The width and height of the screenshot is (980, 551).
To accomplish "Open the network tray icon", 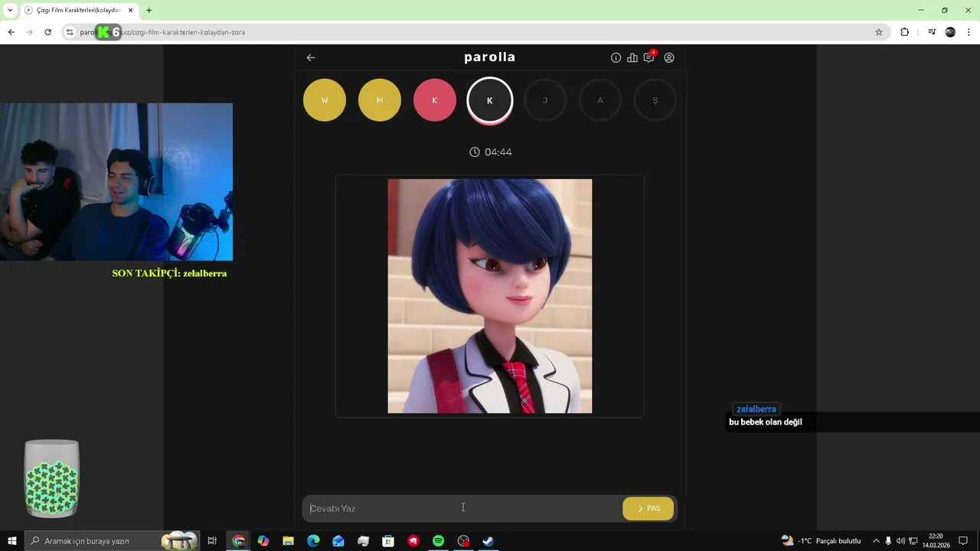I will (x=913, y=541).
